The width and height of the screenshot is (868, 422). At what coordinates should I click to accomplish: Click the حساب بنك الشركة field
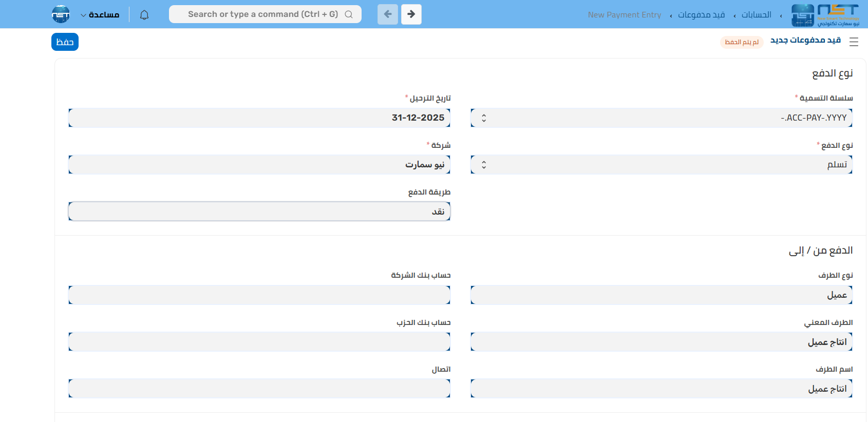click(x=259, y=295)
